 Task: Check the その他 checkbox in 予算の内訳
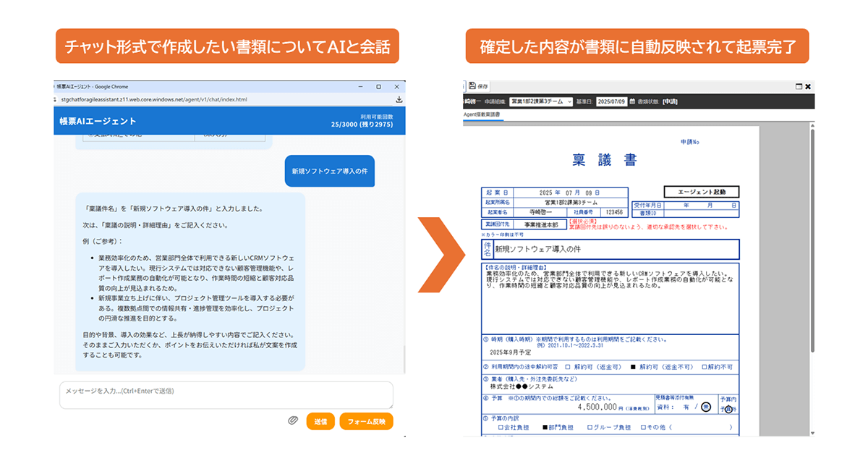(x=642, y=427)
